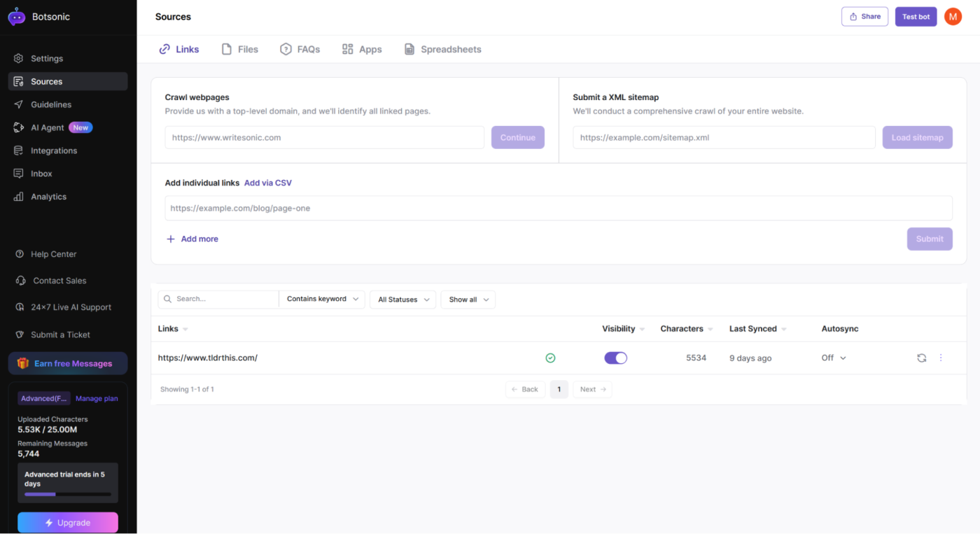The image size is (980, 534).
Task: Open Settings gear icon in sidebar
Action: pyautogui.click(x=19, y=59)
